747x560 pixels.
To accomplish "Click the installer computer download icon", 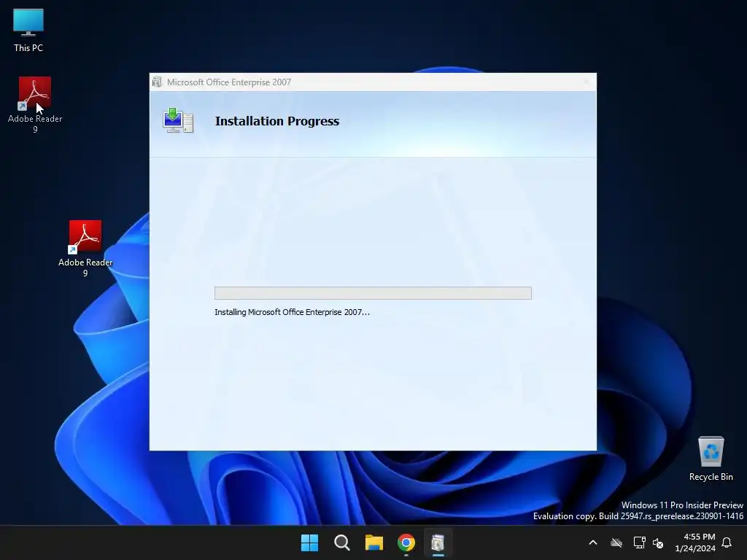I will pos(178,120).
